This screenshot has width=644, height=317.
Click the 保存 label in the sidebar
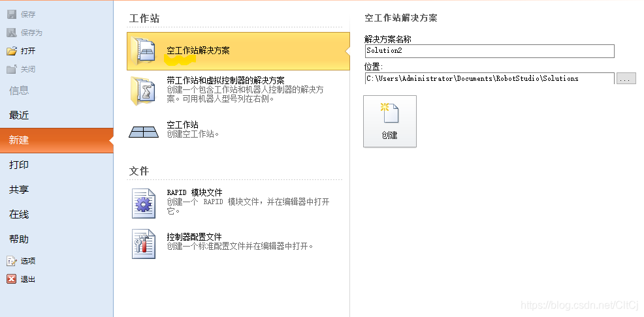(28, 14)
